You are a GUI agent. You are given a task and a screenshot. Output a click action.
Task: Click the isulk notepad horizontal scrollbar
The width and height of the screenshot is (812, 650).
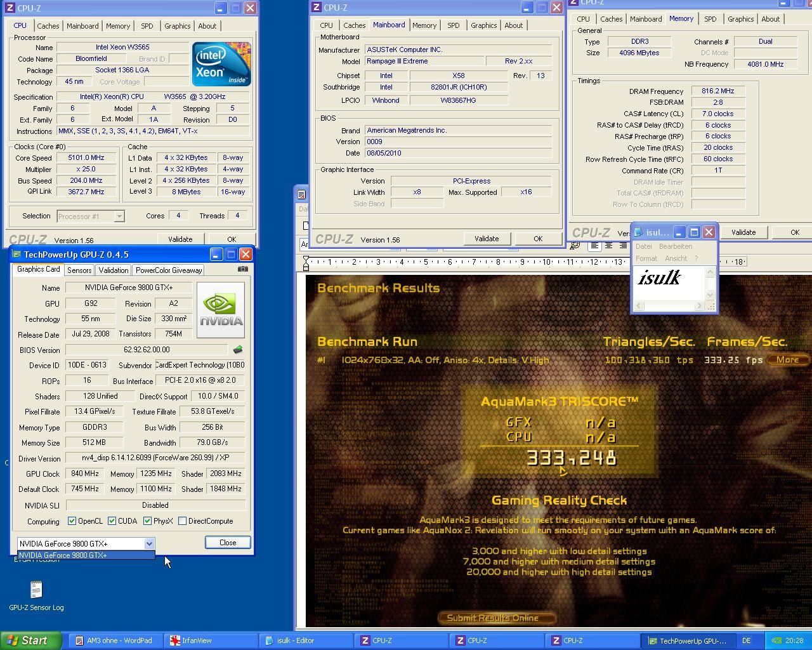[669, 306]
